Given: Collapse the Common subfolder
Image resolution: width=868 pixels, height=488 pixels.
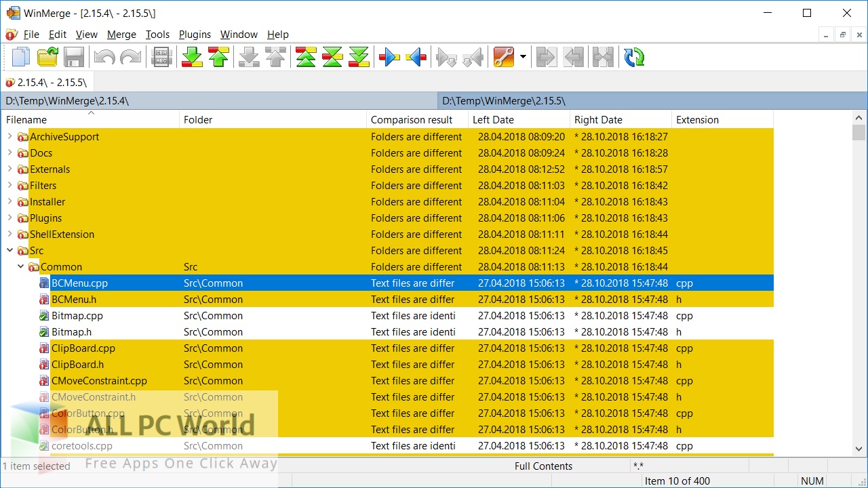Looking at the screenshot, I should (20, 267).
